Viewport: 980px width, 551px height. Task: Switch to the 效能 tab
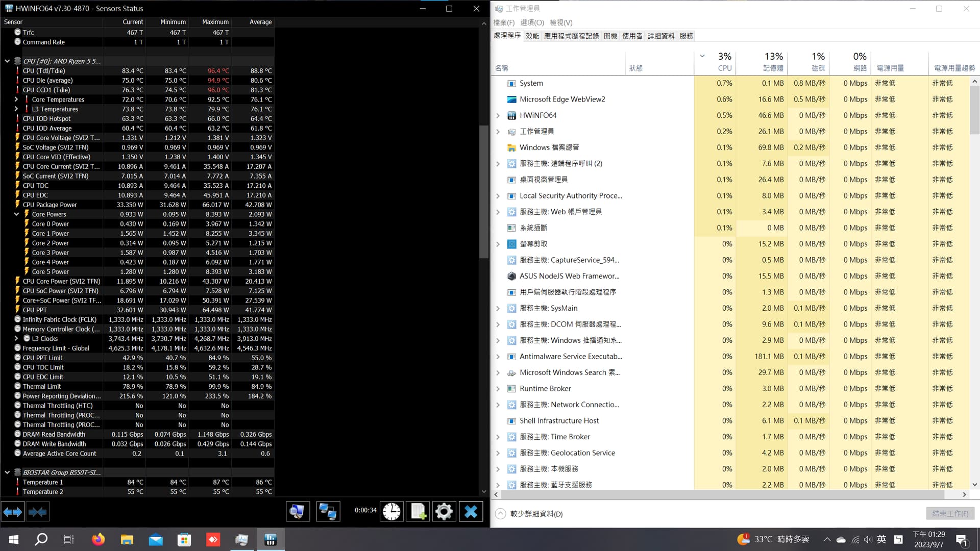[532, 36]
